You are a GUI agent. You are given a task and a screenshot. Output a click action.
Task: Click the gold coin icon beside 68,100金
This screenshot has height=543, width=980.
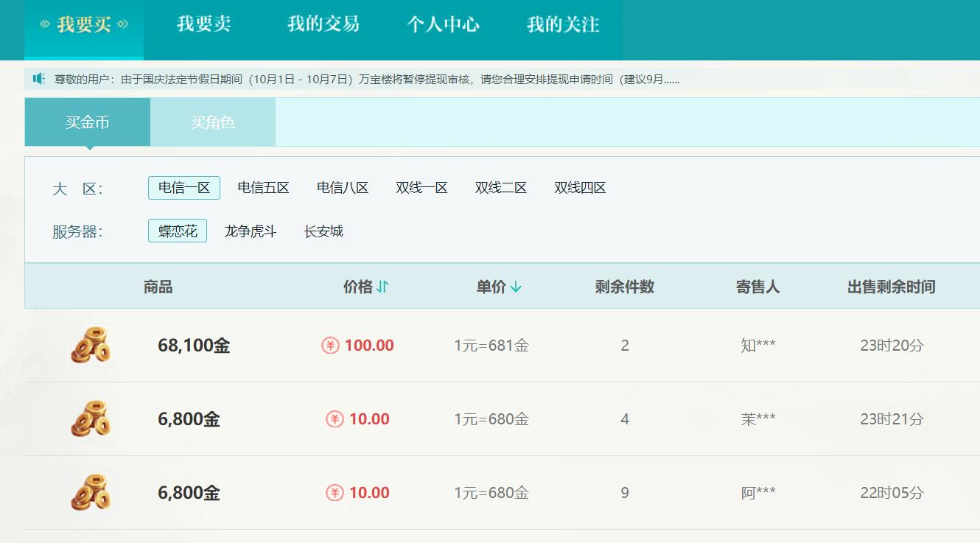90,345
